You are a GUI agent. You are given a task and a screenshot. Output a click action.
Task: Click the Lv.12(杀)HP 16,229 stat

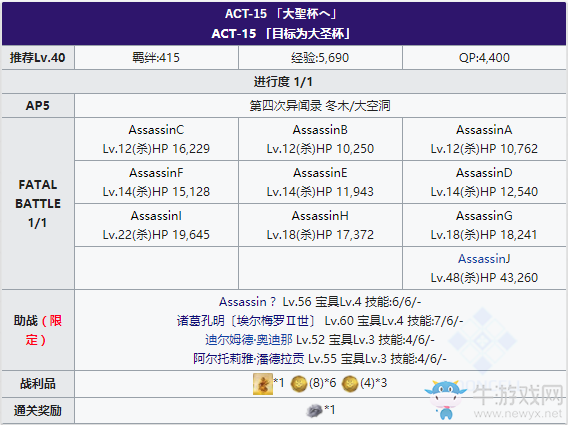156,149
